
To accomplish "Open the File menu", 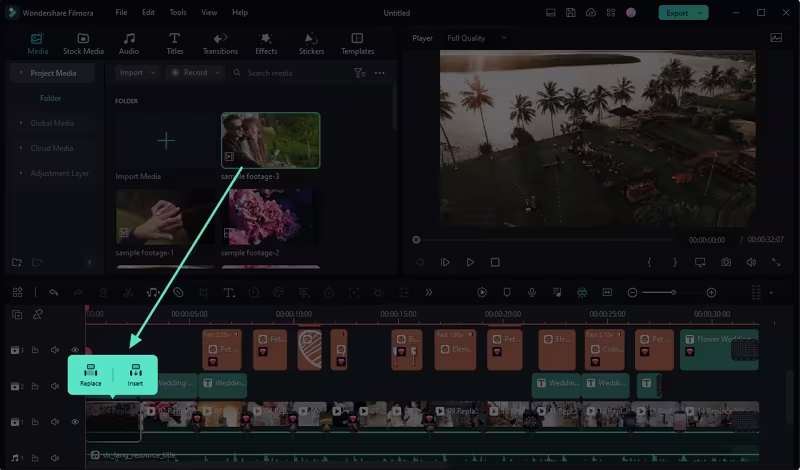I will tap(121, 12).
